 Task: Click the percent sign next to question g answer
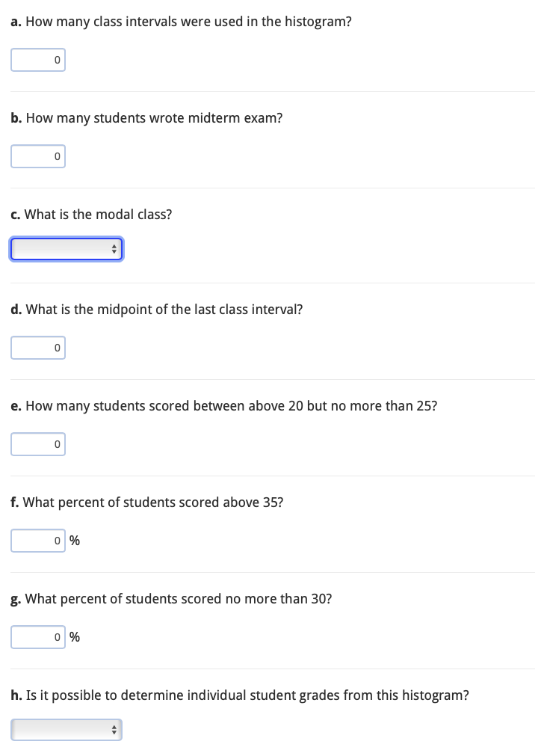coord(74,636)
